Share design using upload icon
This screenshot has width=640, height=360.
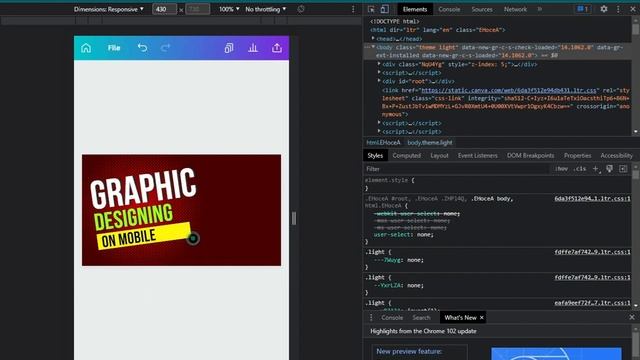click(277, 48)
